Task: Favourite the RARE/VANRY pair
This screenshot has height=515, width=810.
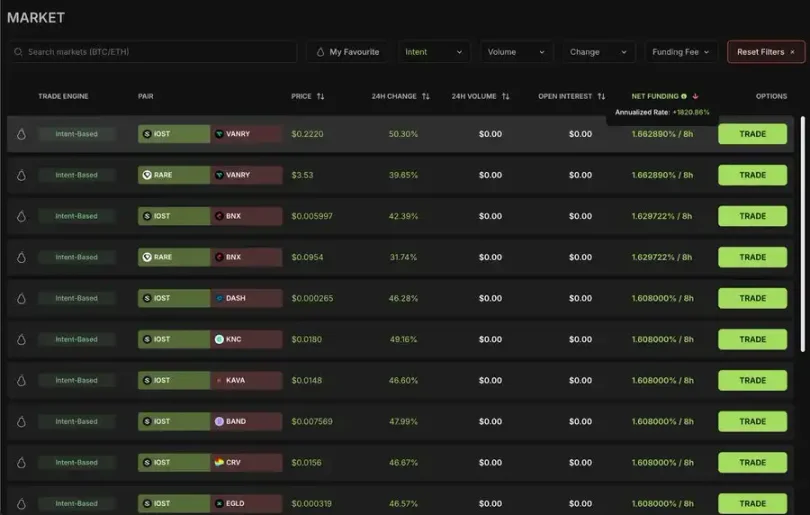Action: point(21,175)
